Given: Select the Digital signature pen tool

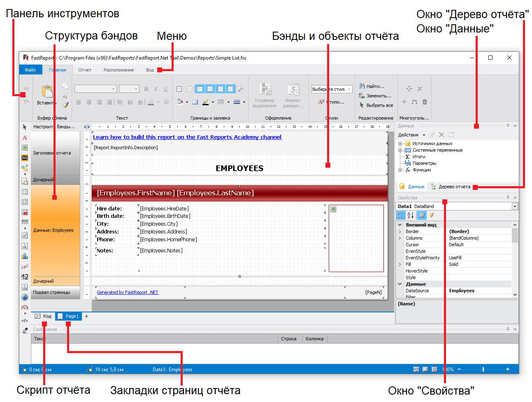Looking at the screenshot, I should (x=25, y=330).
